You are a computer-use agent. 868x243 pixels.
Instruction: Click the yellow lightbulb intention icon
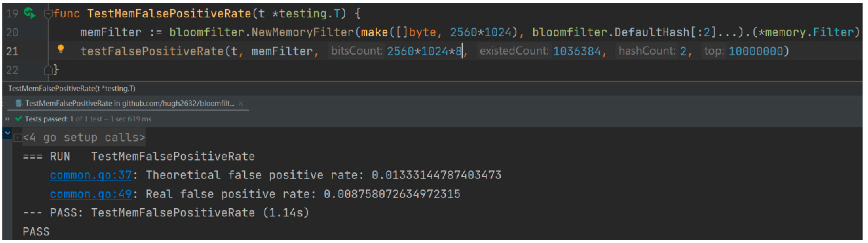[x=61, y=49]
